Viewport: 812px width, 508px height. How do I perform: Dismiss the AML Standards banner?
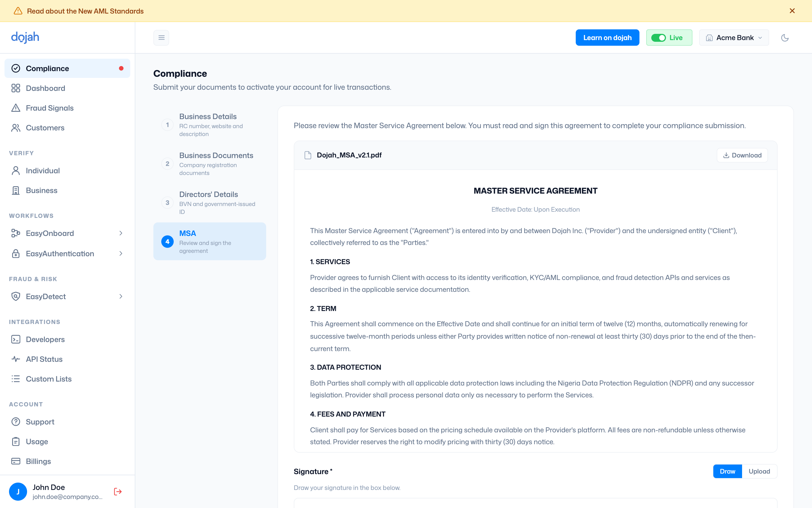pyautogui.click(x=792, y=11)
